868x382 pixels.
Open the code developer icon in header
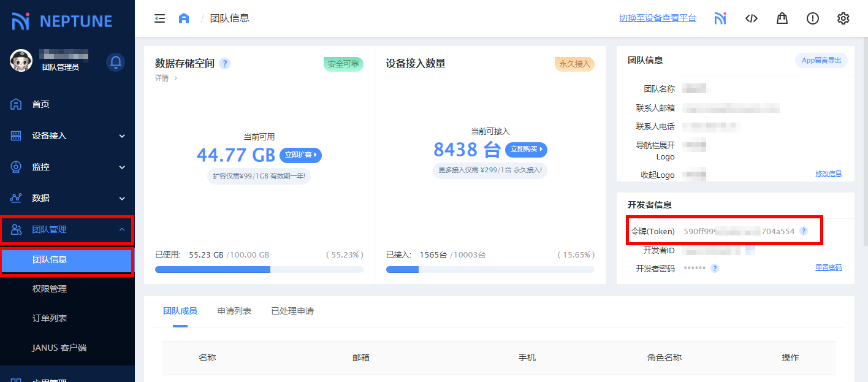click(x=751, y=18)
